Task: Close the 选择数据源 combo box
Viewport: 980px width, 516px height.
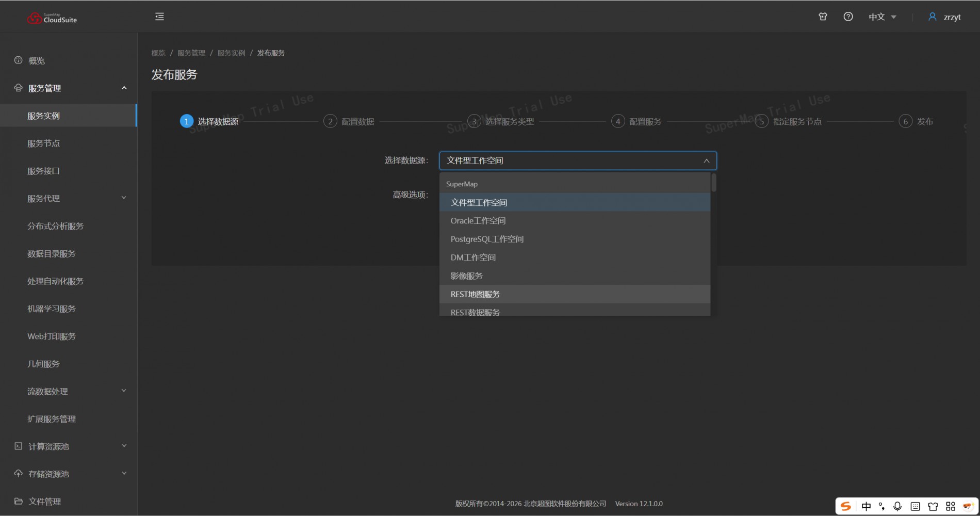Action: (578, 160)
